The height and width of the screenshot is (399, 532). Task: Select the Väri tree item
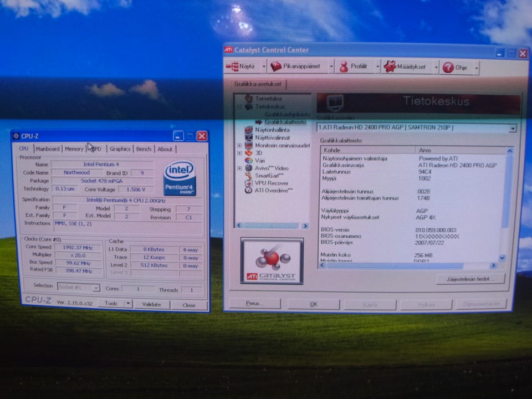[x=259, y=161]
